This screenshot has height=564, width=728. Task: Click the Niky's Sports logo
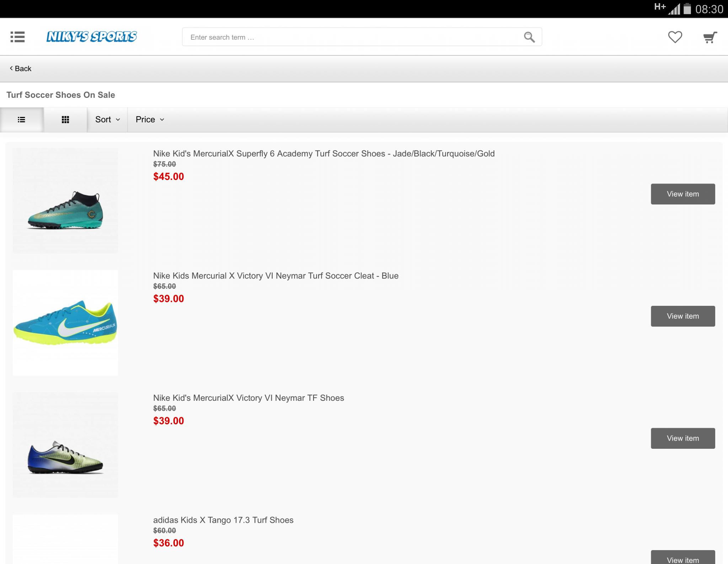pos(91,37)
